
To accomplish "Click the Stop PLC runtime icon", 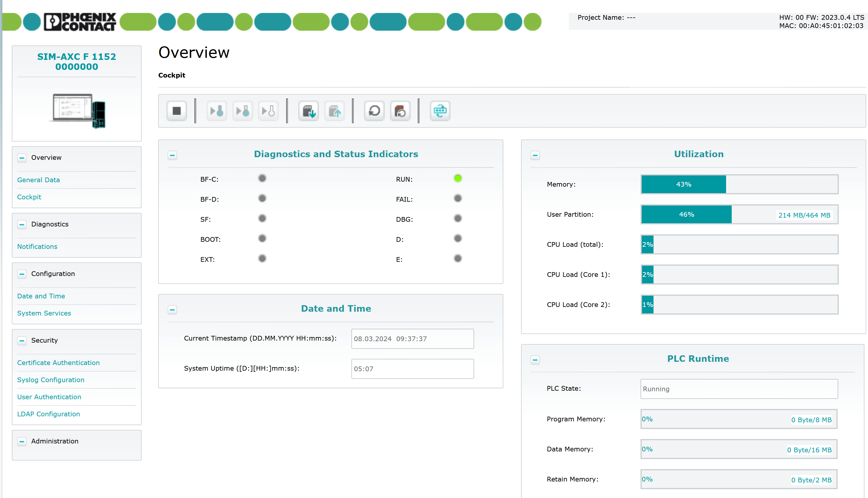I will 176,111.
